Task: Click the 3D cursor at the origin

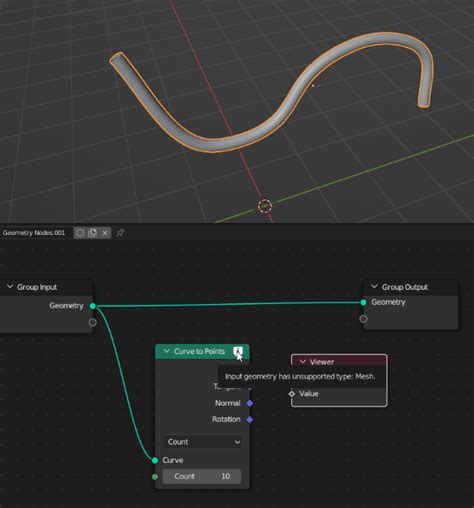Action: tap(265, 206)
